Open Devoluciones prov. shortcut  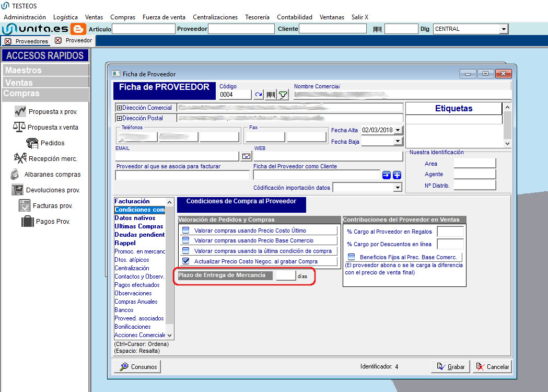(45, 190)
